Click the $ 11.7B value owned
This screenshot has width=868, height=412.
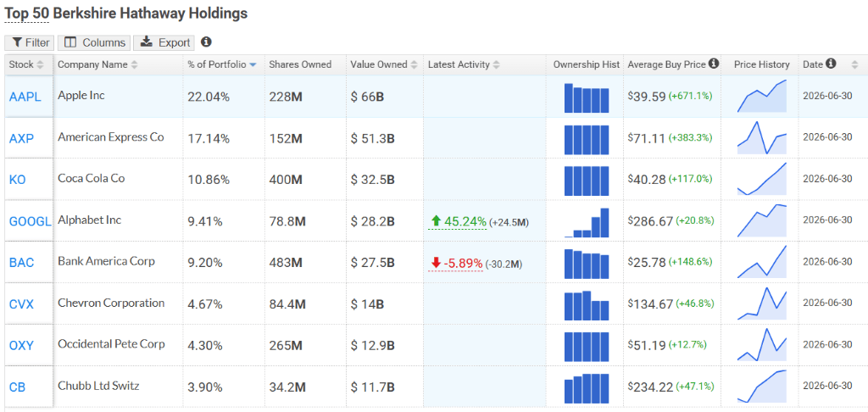click(373, 387)
